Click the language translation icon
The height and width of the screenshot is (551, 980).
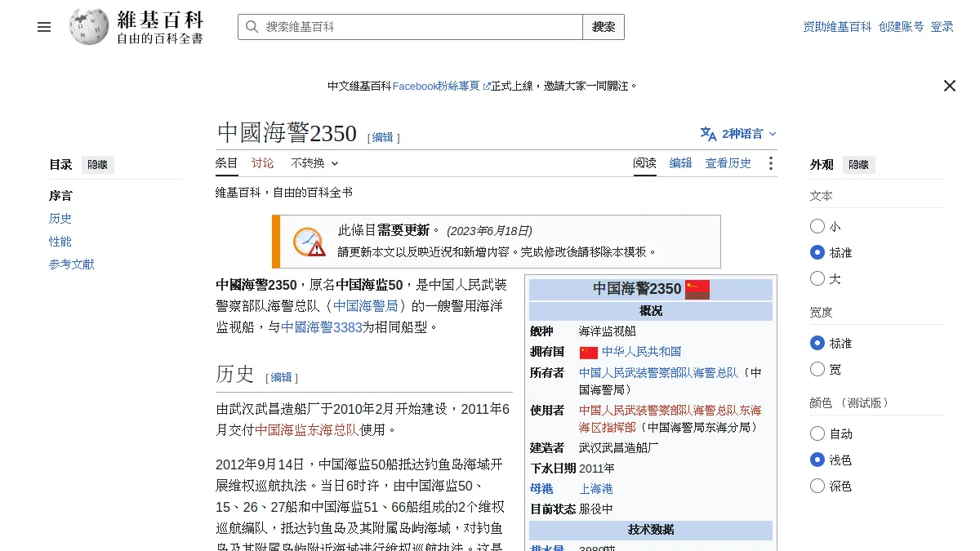coord(708,134)
